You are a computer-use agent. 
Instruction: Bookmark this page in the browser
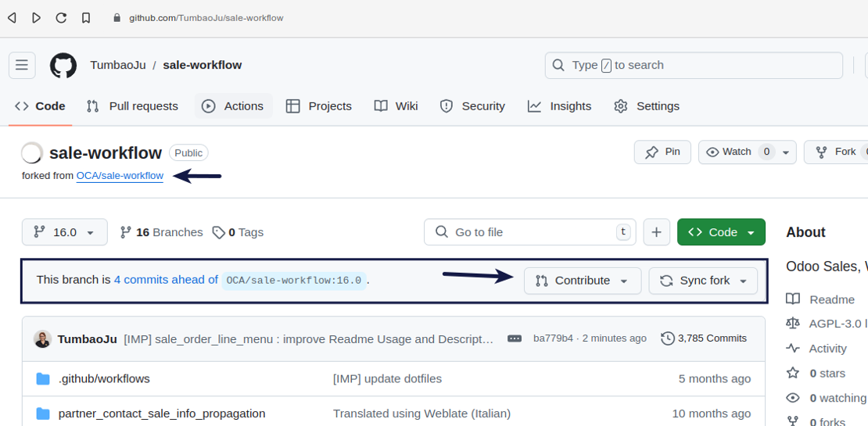[86, 17]
